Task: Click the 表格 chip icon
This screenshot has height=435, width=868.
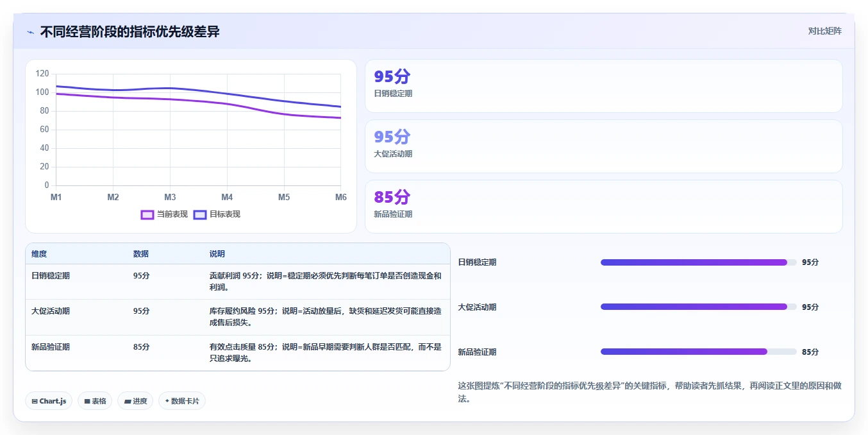Action: coord(87,401)
